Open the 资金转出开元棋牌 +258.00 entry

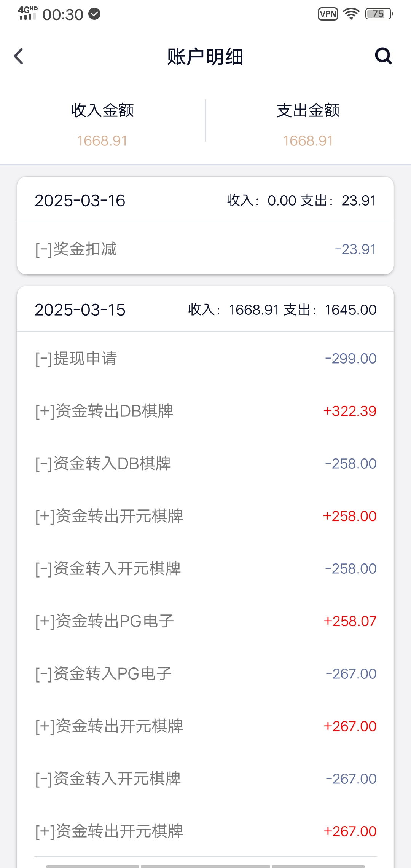tap(205, 516)
